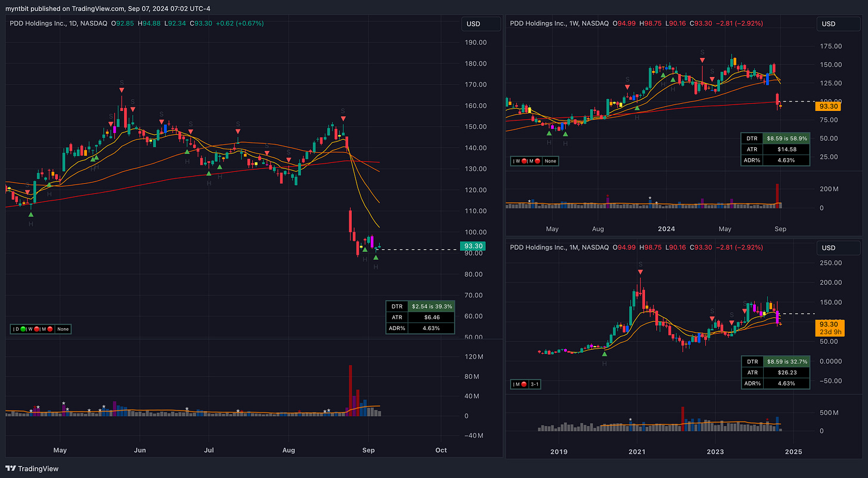Click the 'PDD Holdings Inc., 1M, NASDAQ' chart title
Image resolution: width=868 pixels, height=478 pixels.
pyautogui.click(x=559, y=247)
